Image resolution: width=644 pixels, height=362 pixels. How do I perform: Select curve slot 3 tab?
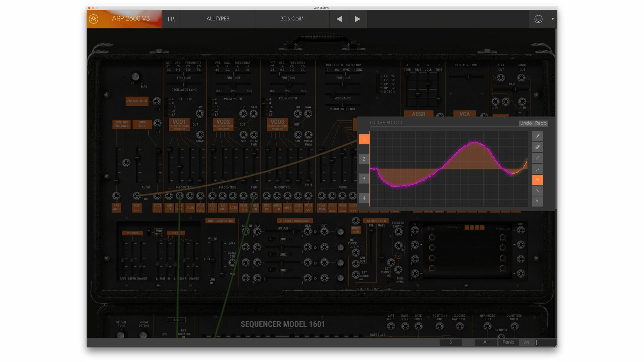point(364,179)
